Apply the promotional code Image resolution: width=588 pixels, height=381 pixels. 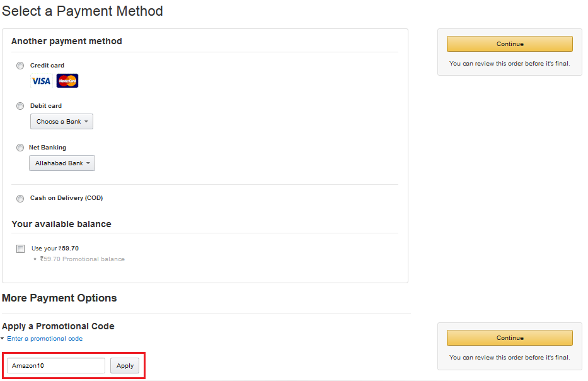point(125,366)
